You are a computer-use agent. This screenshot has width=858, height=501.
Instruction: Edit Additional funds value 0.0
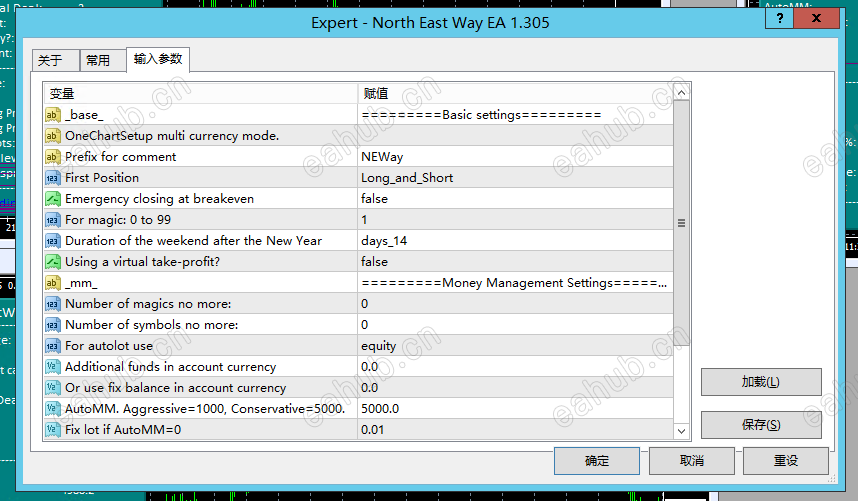click(515, 366)
